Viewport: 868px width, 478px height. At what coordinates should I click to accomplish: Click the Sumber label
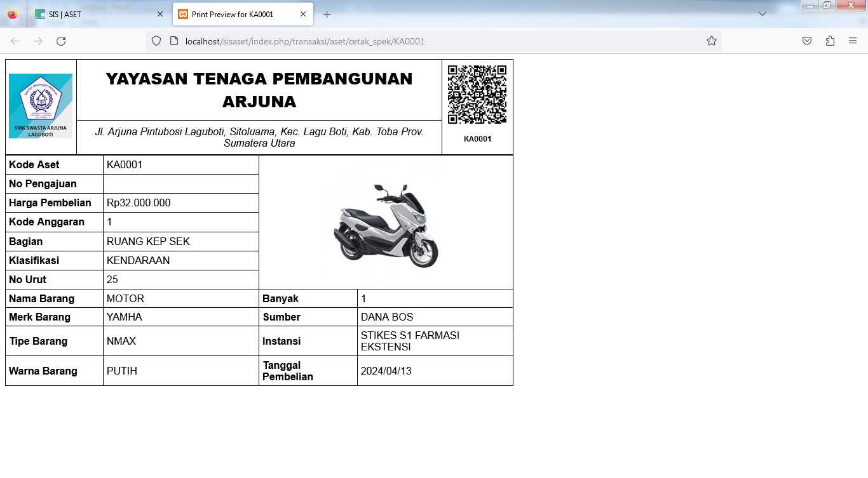281,317
